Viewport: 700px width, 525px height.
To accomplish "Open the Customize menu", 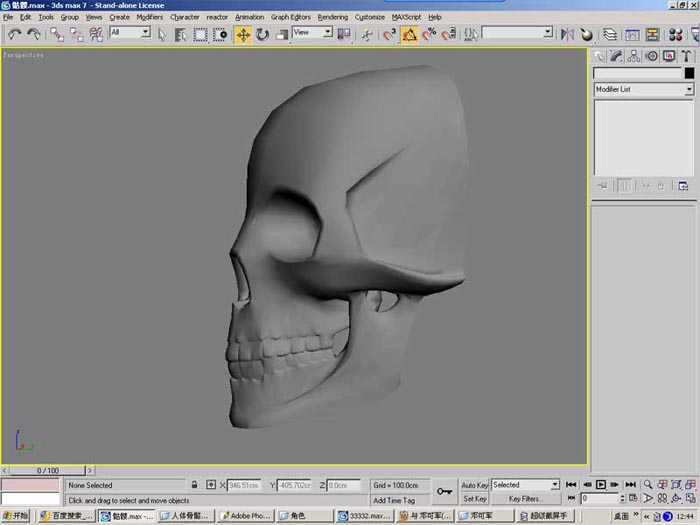I will (x=370, y=17).
